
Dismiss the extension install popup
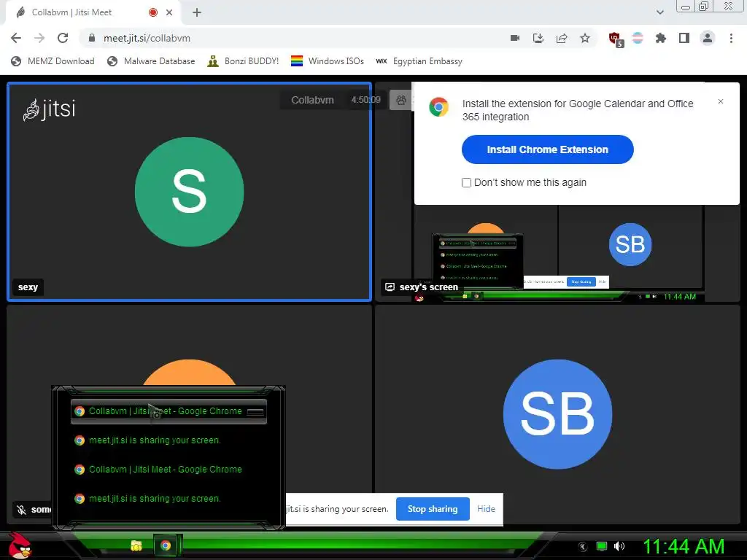(720, 101)
